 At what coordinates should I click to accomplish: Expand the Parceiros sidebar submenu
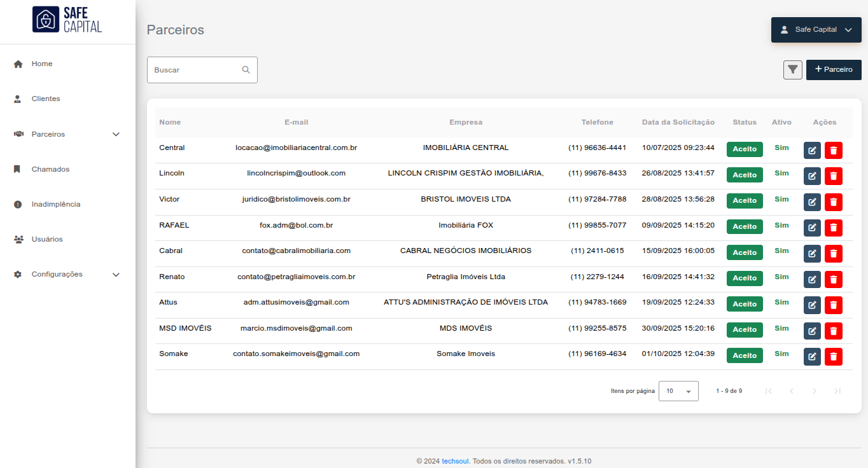(116, 134)
